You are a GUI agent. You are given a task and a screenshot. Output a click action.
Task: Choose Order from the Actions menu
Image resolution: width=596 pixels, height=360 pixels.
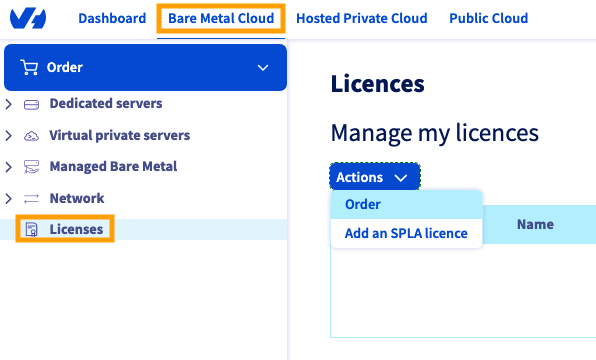click(x=406, y=205)
